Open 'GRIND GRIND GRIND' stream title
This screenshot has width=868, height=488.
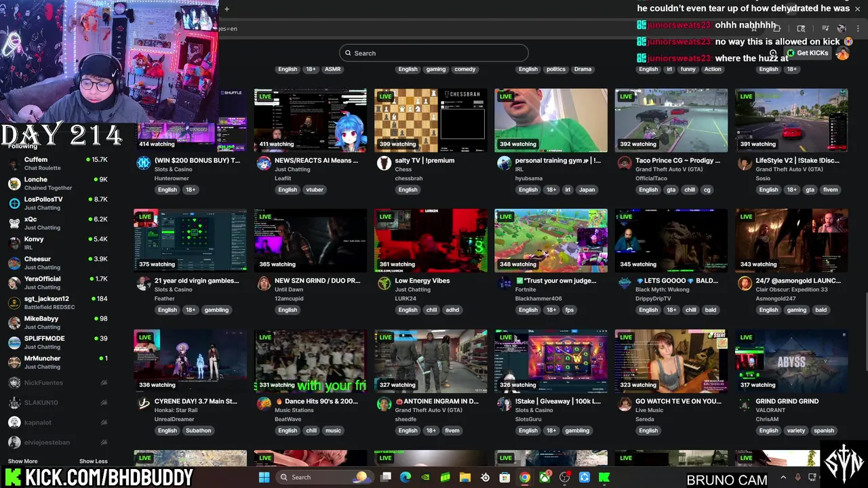[x=787, y=401]
